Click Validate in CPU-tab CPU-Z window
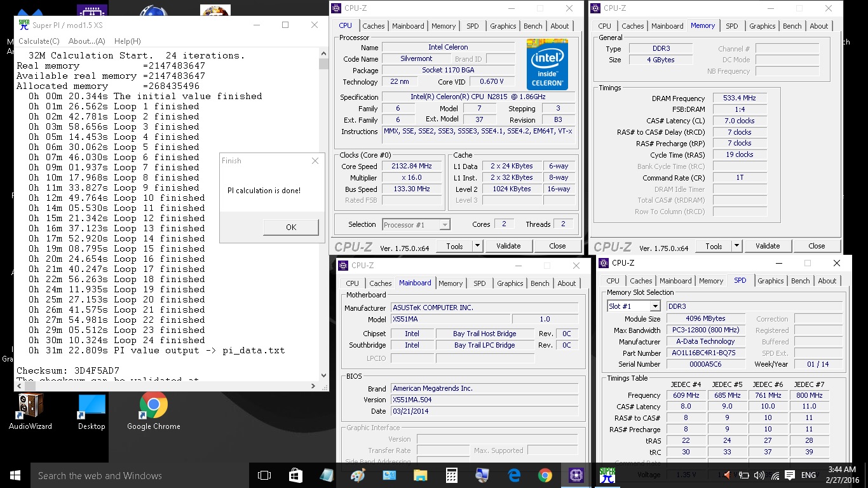The image size is (868, 488). (x=508, y=246)
